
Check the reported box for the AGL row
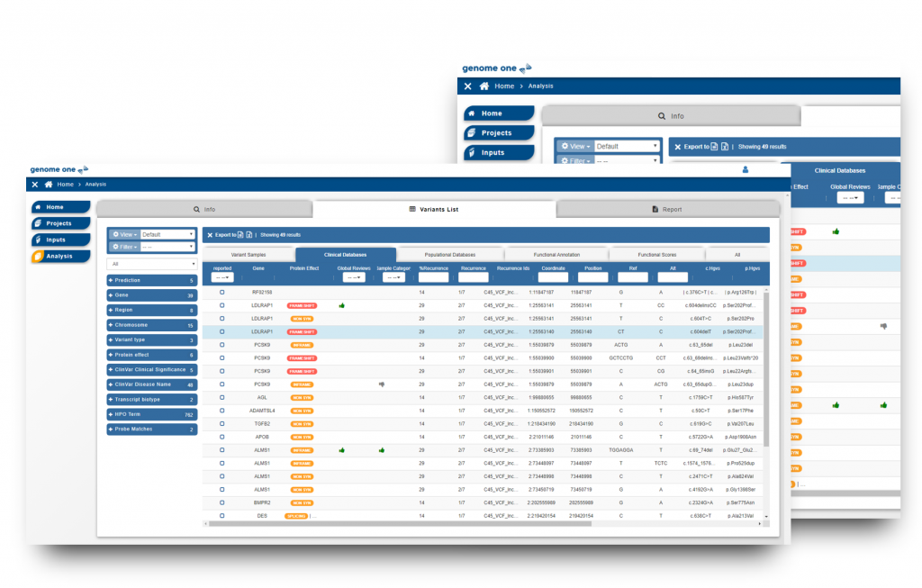(x=221, y=397)
